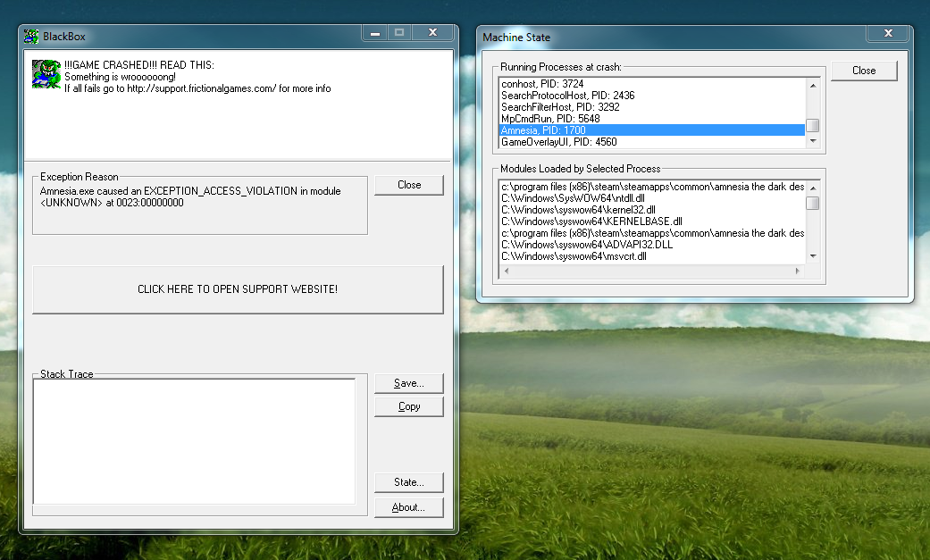Click the process list scroll down arrow
The width and height of the screenshot is (930, 560).
(813, 141)
